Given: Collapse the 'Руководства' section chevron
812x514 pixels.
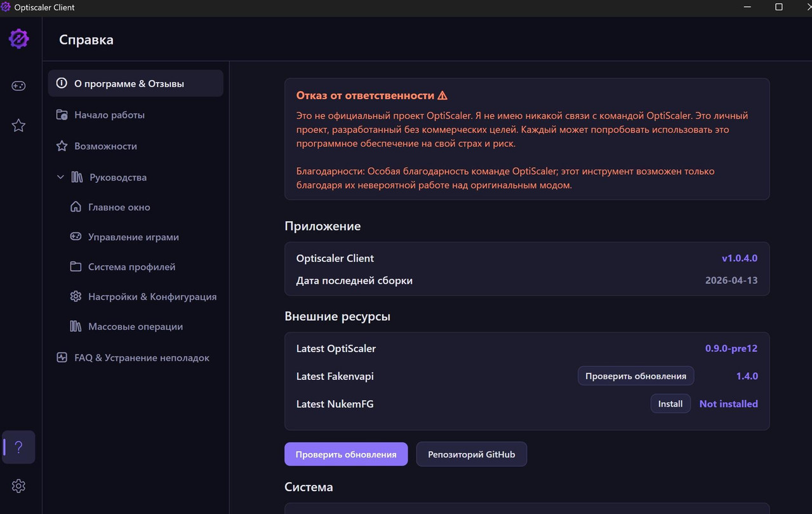Looking at the screenshot, I should (60, 177).
